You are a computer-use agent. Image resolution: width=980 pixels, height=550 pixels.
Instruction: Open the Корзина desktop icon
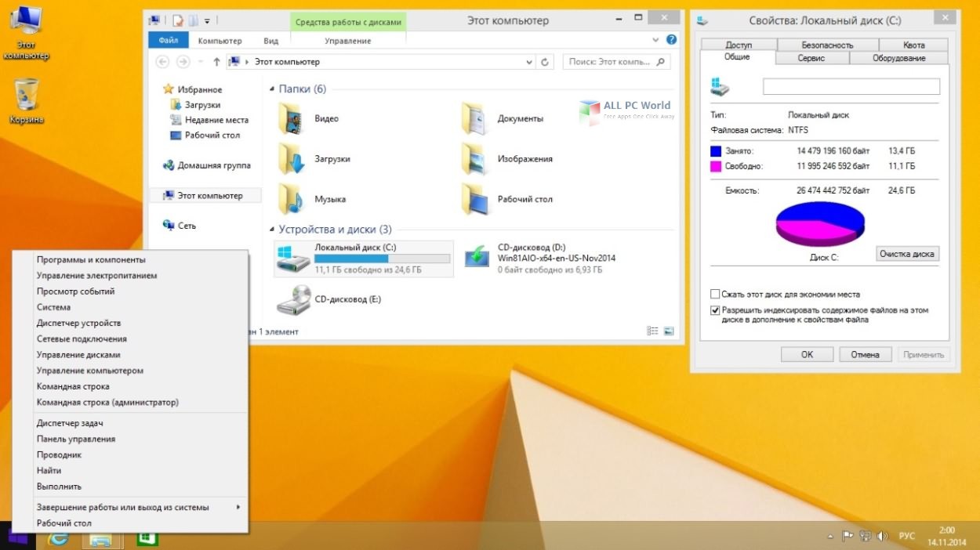click(26, 96)
